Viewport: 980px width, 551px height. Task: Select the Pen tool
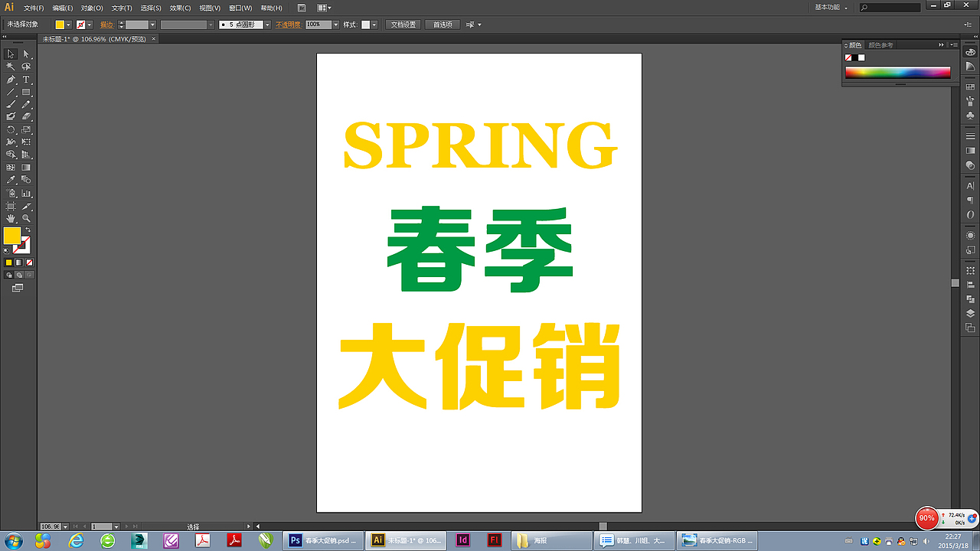pyautogui.click(x=11, y=80)
